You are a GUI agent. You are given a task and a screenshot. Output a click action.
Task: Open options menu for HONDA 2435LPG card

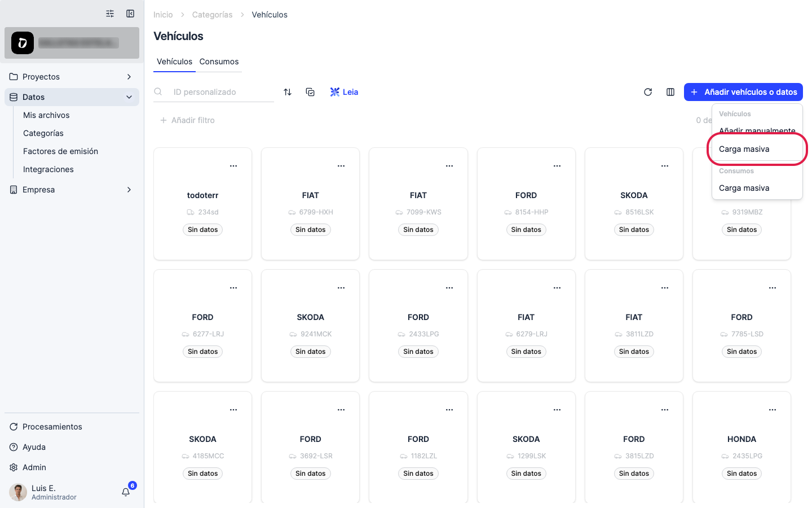[773, 410]
